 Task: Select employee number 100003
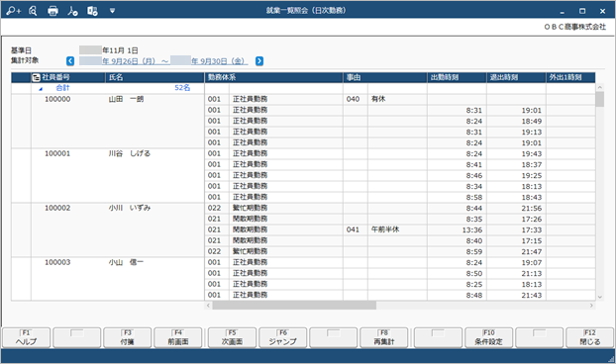(57, 262)
